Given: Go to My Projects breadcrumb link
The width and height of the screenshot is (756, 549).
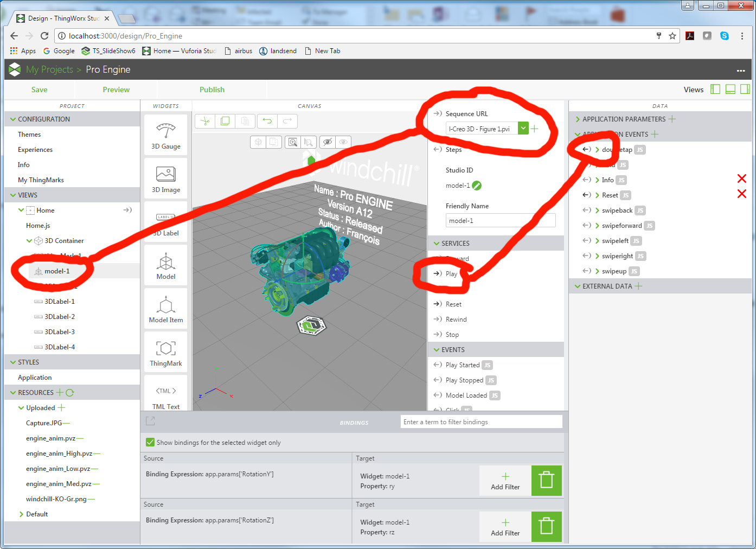Looking at the screenshot, I should pos(49,69).
